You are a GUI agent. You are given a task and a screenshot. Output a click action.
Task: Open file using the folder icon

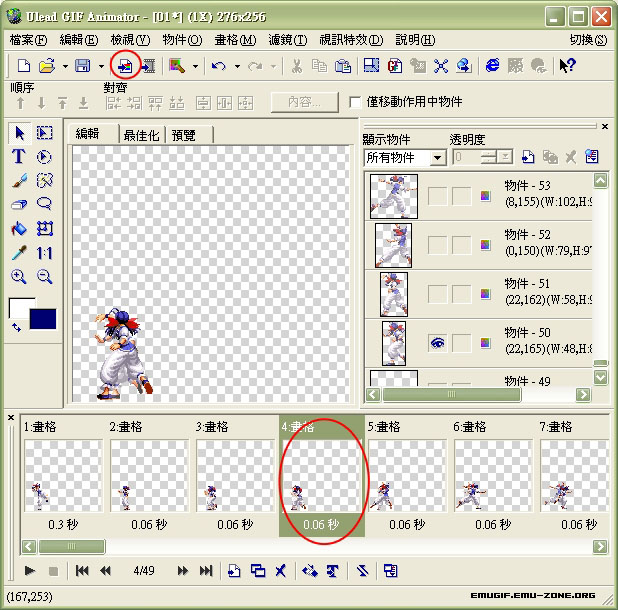point(47,66)
